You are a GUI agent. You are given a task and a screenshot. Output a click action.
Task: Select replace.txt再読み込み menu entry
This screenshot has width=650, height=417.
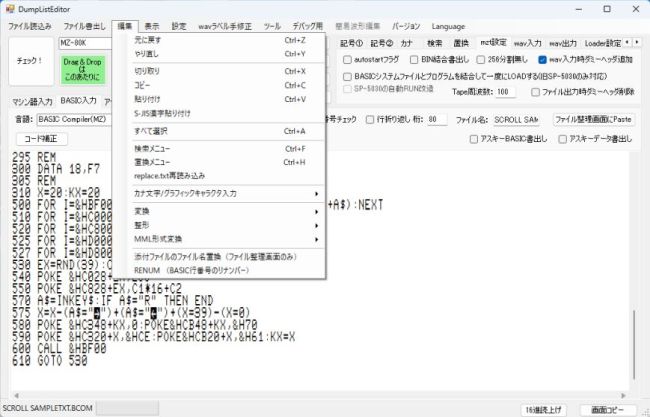(x=226, y=176)
